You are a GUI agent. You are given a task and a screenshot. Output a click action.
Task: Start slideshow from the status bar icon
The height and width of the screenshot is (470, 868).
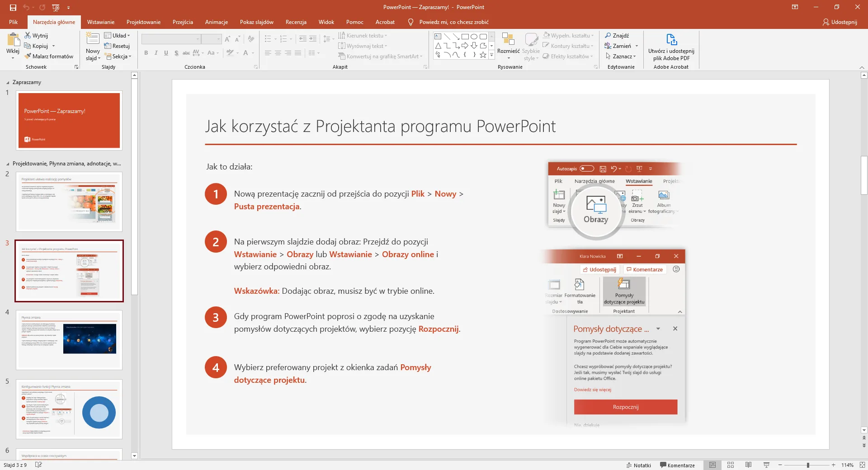[x=766, y=465]
